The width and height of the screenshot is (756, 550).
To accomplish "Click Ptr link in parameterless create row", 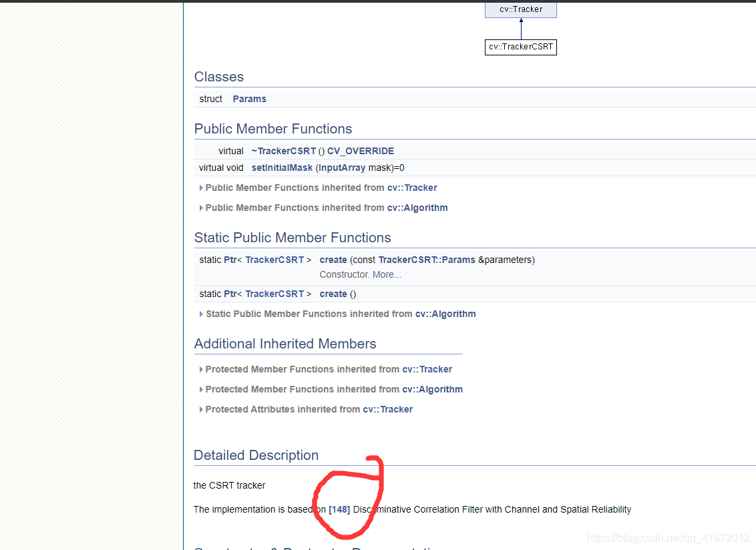I will point(230,294).
